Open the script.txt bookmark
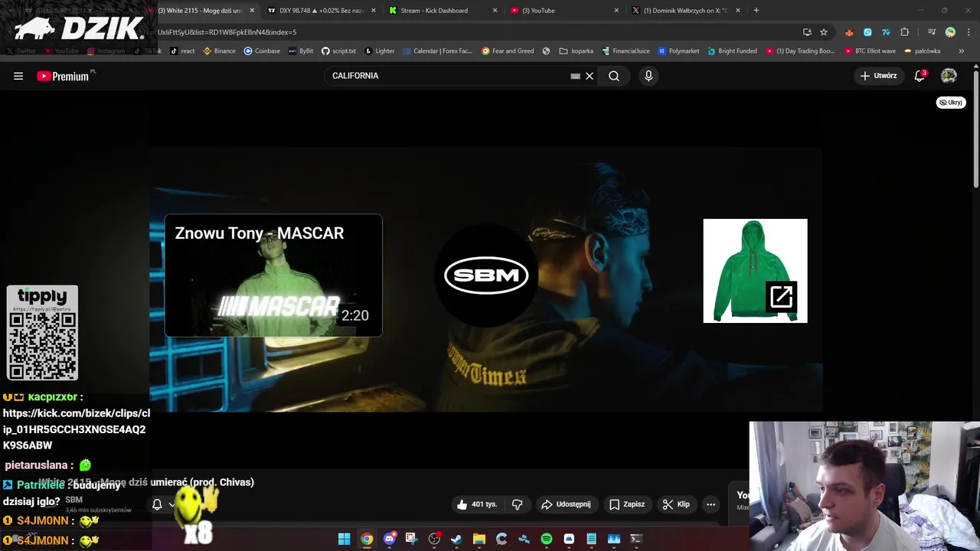This screenshot has height=551, width=980. (338, 51)
